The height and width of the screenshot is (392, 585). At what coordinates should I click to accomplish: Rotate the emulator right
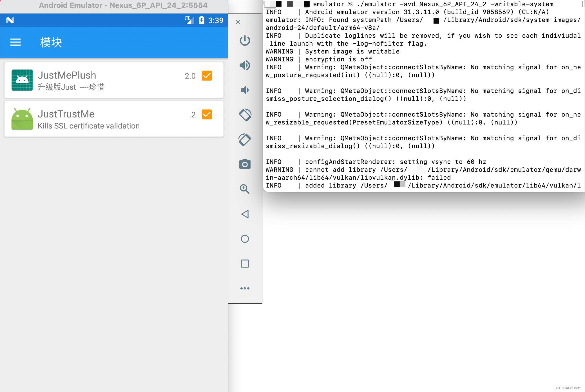pos(245,140)
